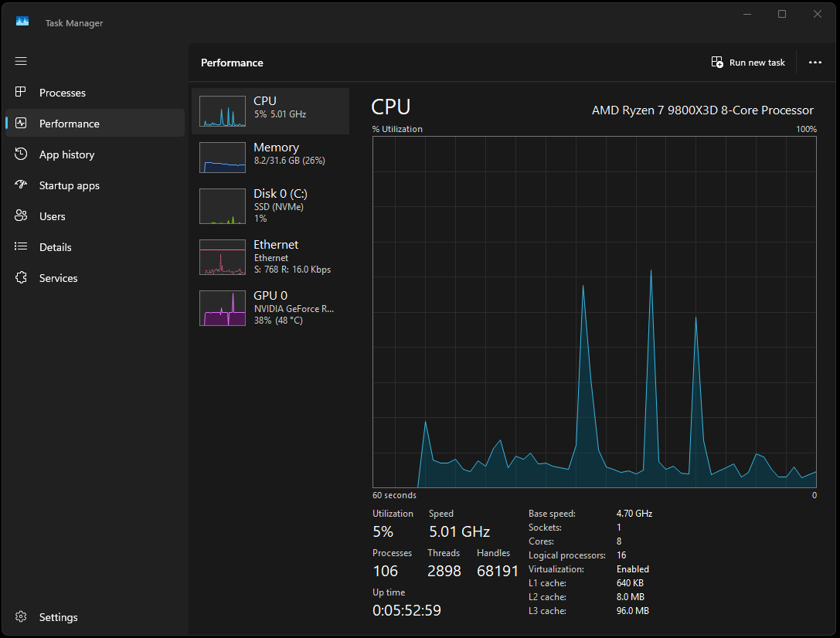Open the hamburger navigation menu
This screenshot has height=638, width=840.
[x=21, y=61]
